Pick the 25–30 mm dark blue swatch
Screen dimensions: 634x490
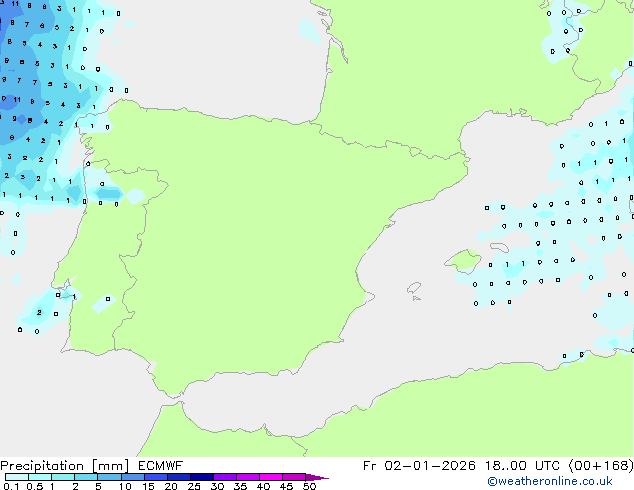tap(202, 477)
